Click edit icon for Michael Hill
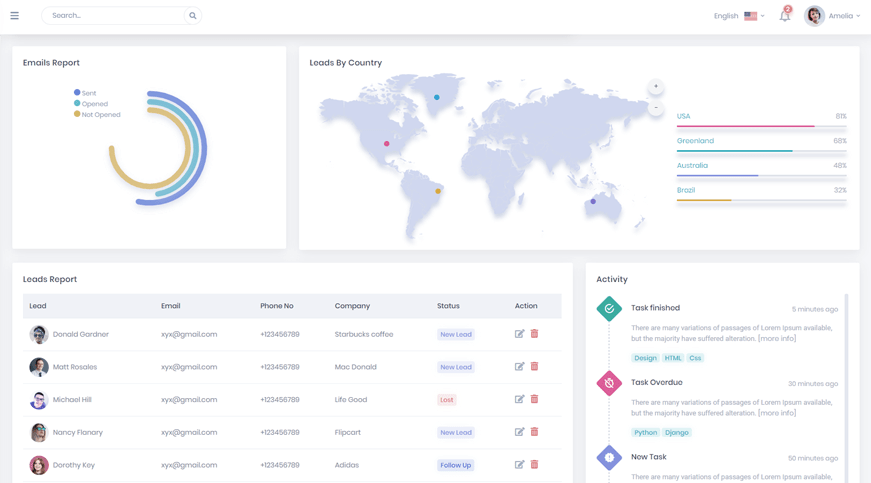Screen dimensions: 871x483 [x=519, y=400]
